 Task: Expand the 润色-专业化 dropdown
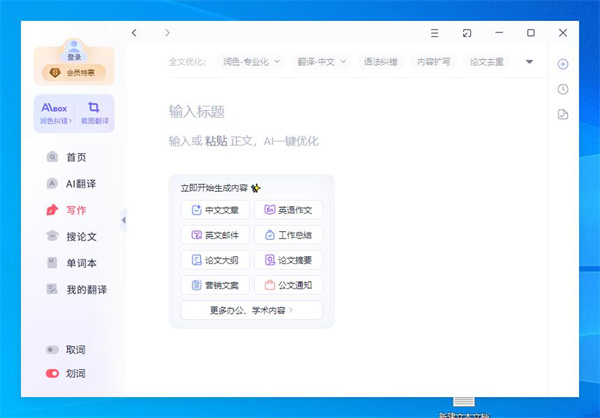[x=249, y=62]
